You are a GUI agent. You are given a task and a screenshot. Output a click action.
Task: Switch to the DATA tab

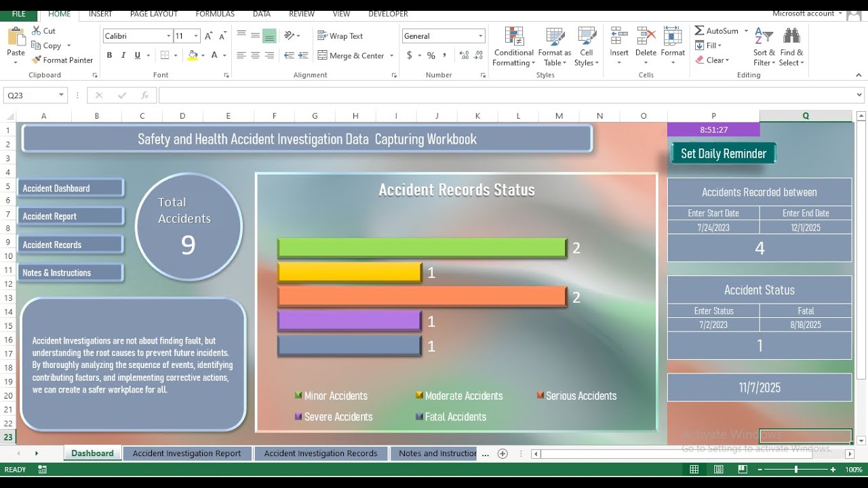click(262, 14)
